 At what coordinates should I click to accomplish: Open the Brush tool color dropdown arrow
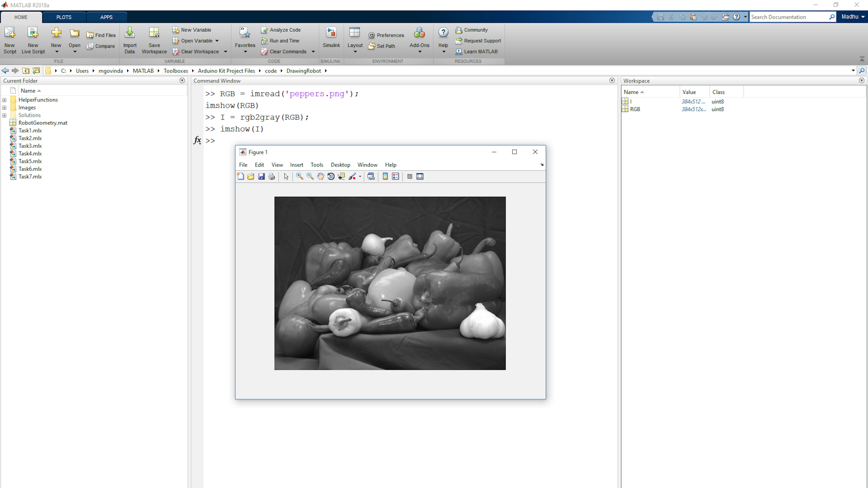(x=360, y=176)
